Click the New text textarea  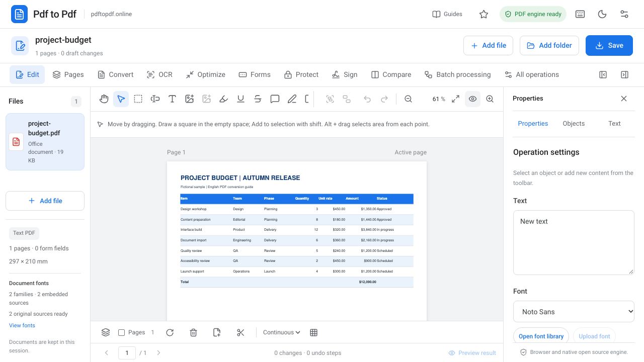(x=574, y=242)
